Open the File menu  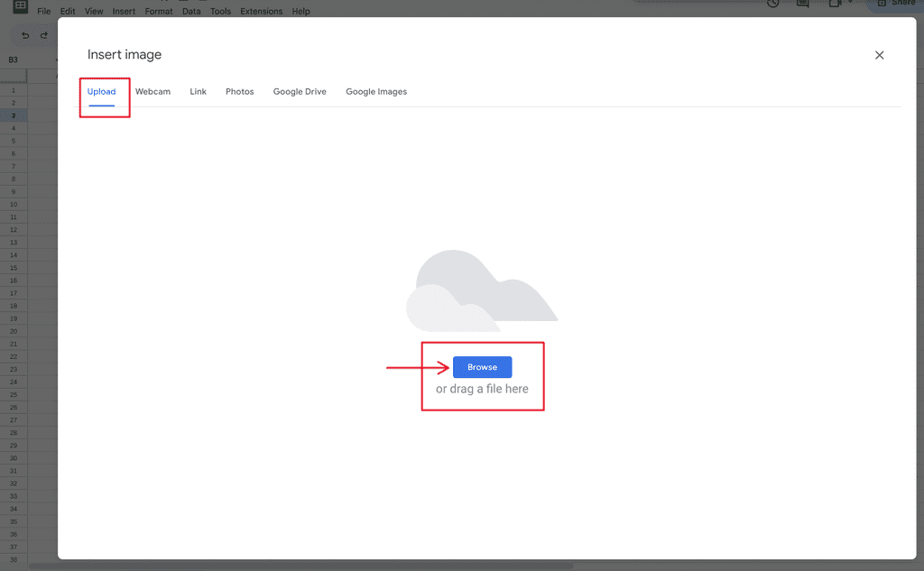click(44, 11)
